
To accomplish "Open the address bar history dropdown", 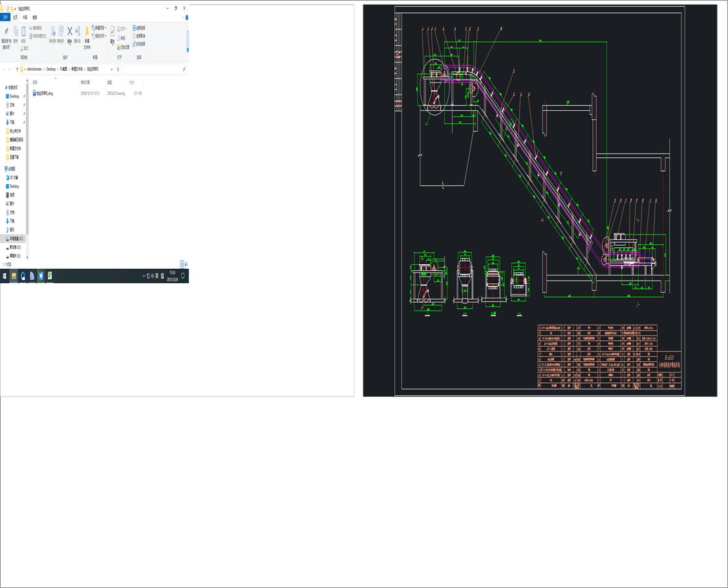I will 112,69.
